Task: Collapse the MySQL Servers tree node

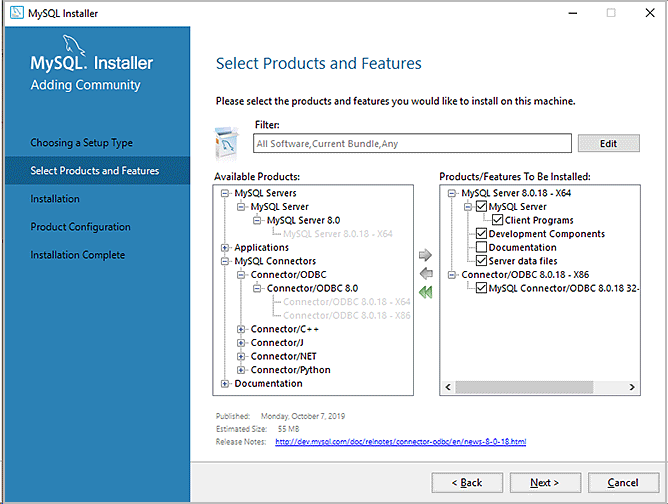Action: [225, 193]
